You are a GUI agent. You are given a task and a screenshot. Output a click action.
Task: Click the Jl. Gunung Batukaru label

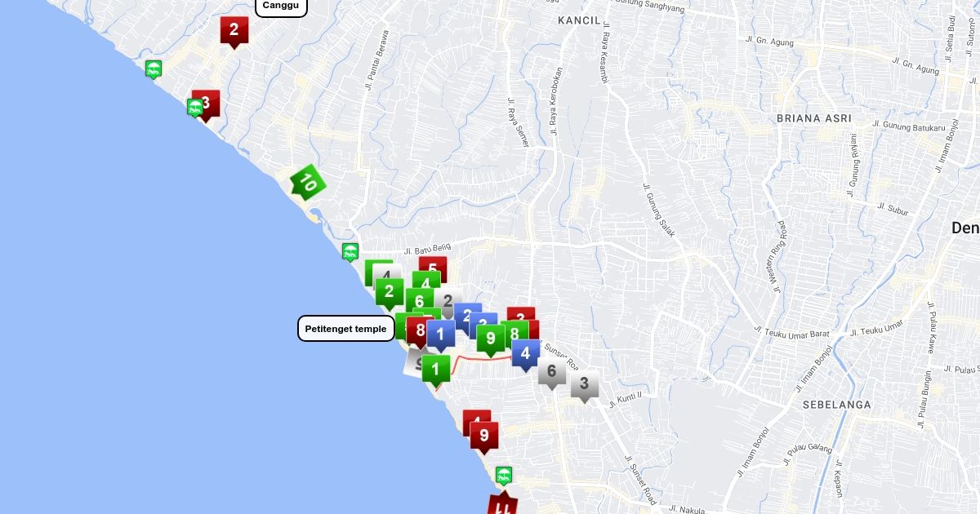pyautogui.click(x=908, y=126)
